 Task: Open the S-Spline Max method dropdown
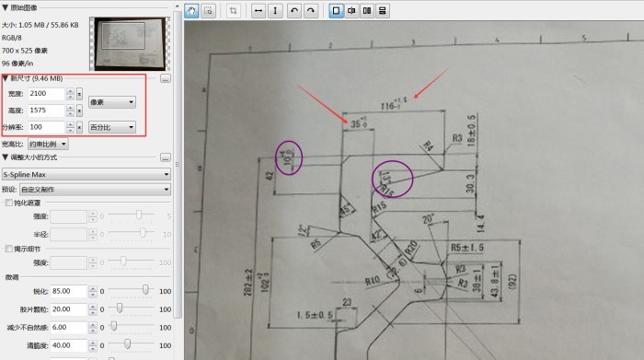tap(86, 174)
